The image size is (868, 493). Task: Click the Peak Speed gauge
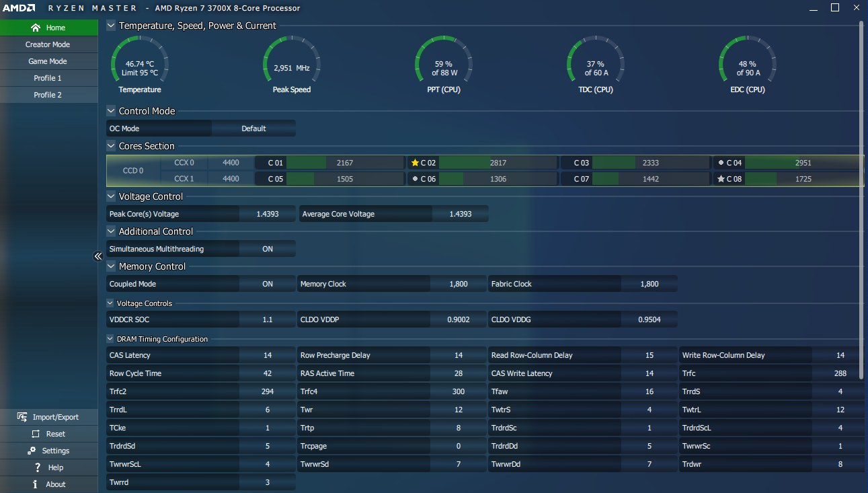click(x=292, y=64)
